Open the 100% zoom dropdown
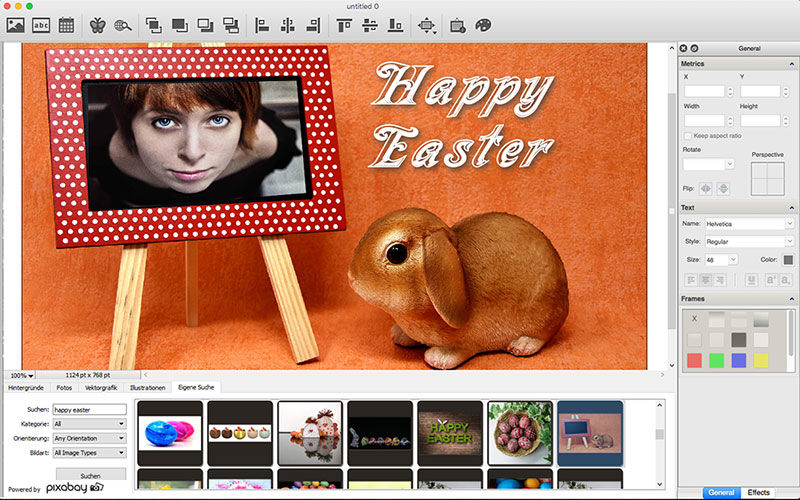 [x=21, y=376]
